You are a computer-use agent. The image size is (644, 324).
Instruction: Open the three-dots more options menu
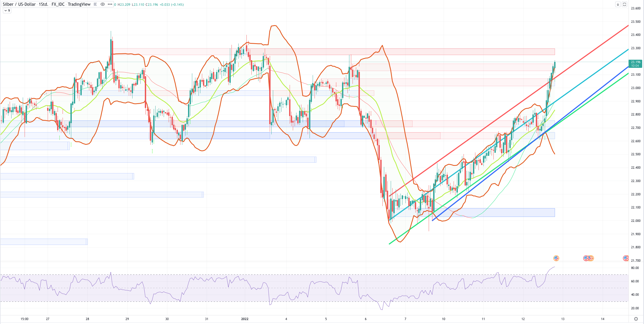point(110,4)
